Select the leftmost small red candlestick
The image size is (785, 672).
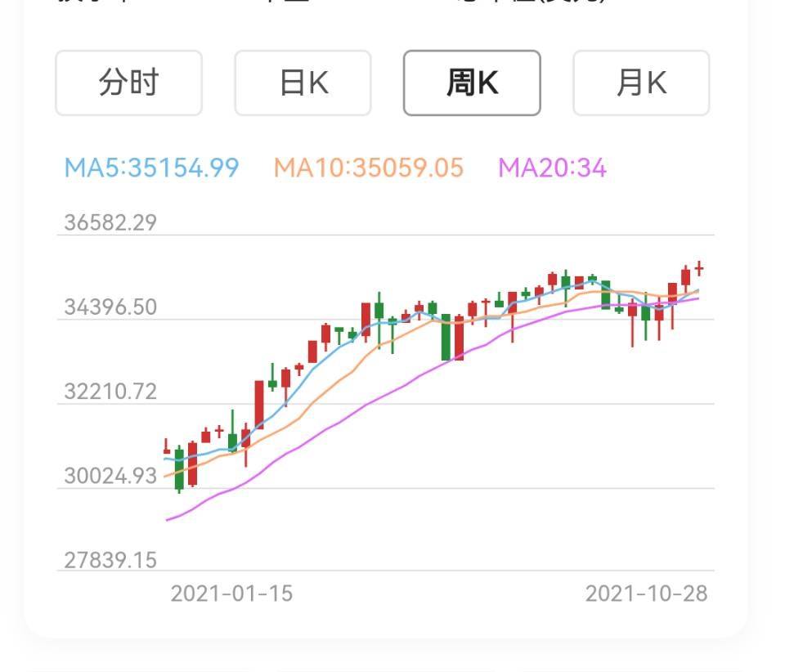pos(167,450)
